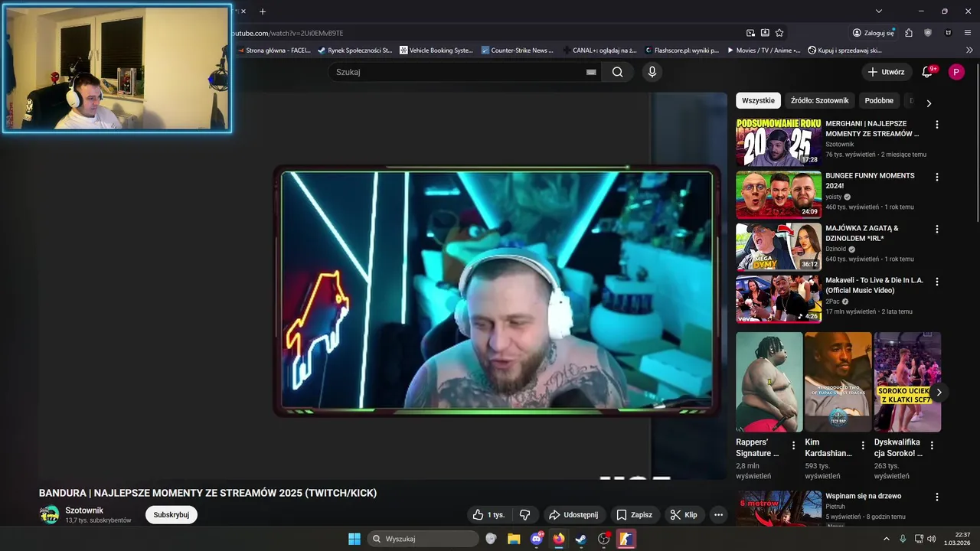The image size is (980, 551).
Task: Open the Rynek Społeczności Steam bookmark
Action: (x=354, y=51)
